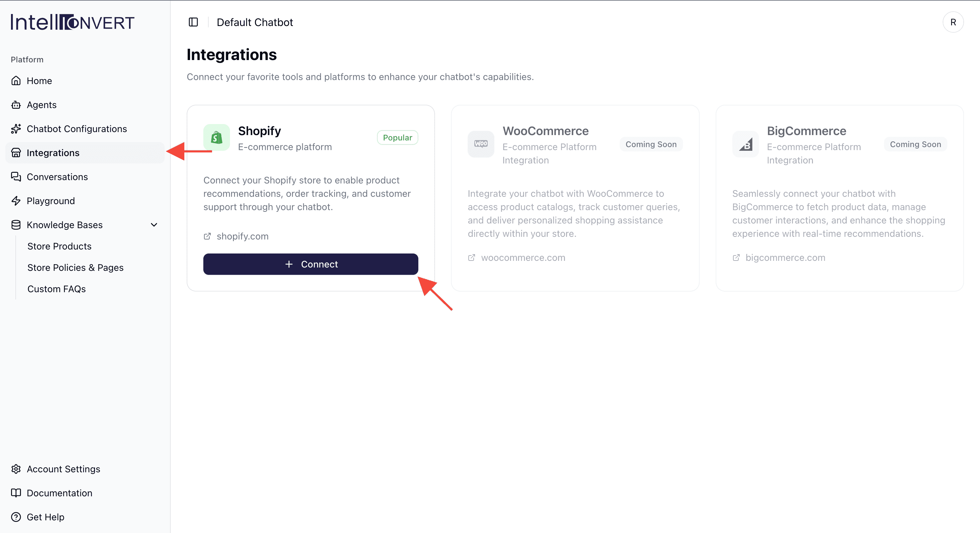Go to Conversations page
Viewport: 980px width, 533px height.
coord(57,177)
